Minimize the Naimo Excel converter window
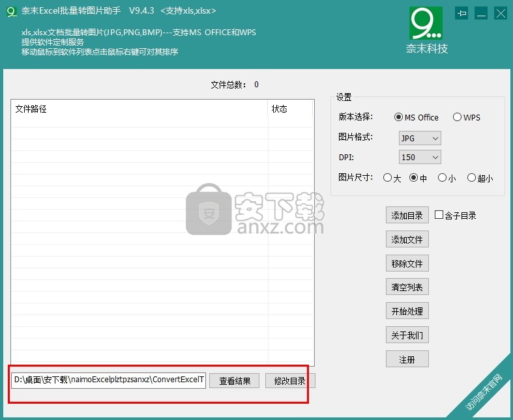 [x=481, y=14]
